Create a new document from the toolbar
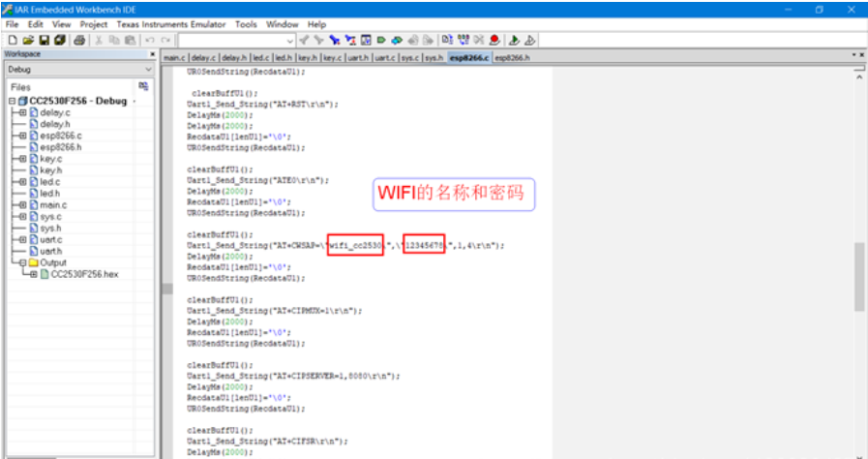868x459 pixels. point(13,40)
